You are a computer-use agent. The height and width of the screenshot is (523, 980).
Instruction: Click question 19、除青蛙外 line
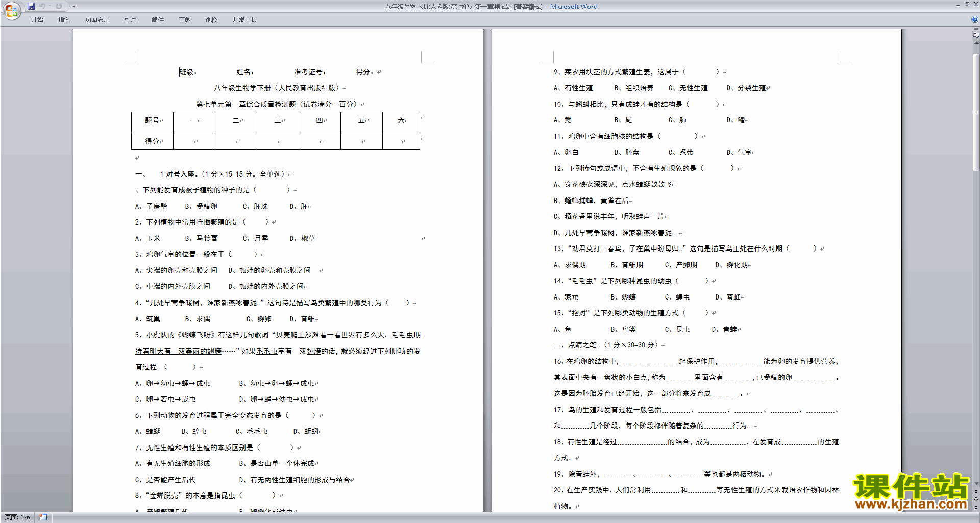click(x=660, y=474)
